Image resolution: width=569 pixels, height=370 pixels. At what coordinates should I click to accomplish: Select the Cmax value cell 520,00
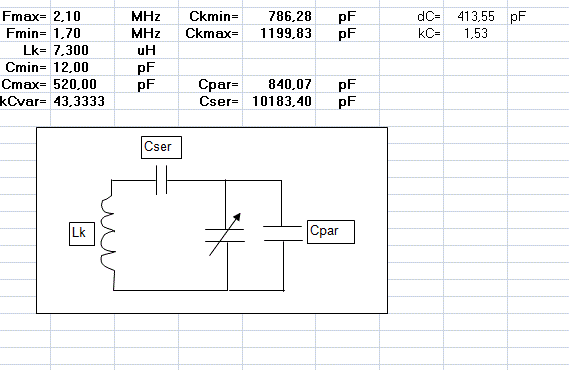pyautogui.click(x=82, y=85)
